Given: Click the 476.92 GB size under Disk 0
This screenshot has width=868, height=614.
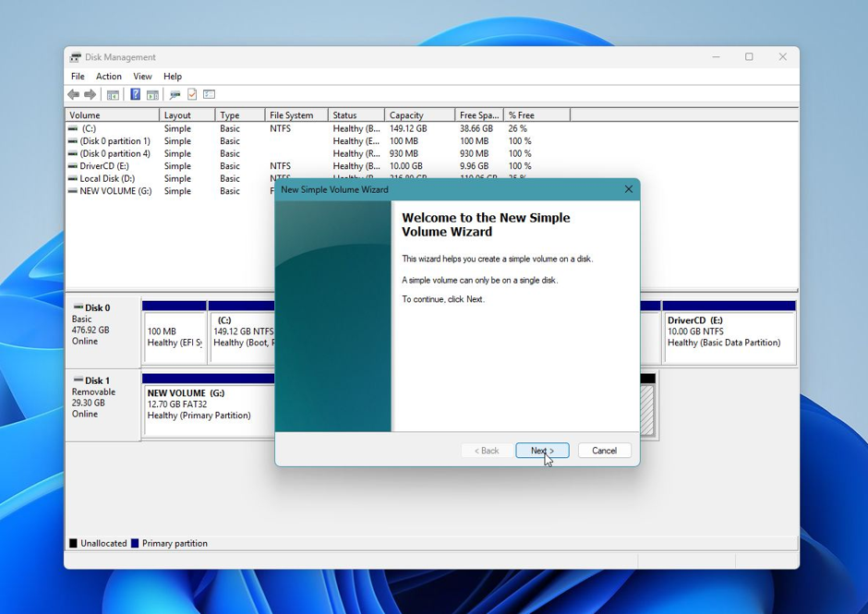Looking at the screenshot, I should (x=90, y=330).
